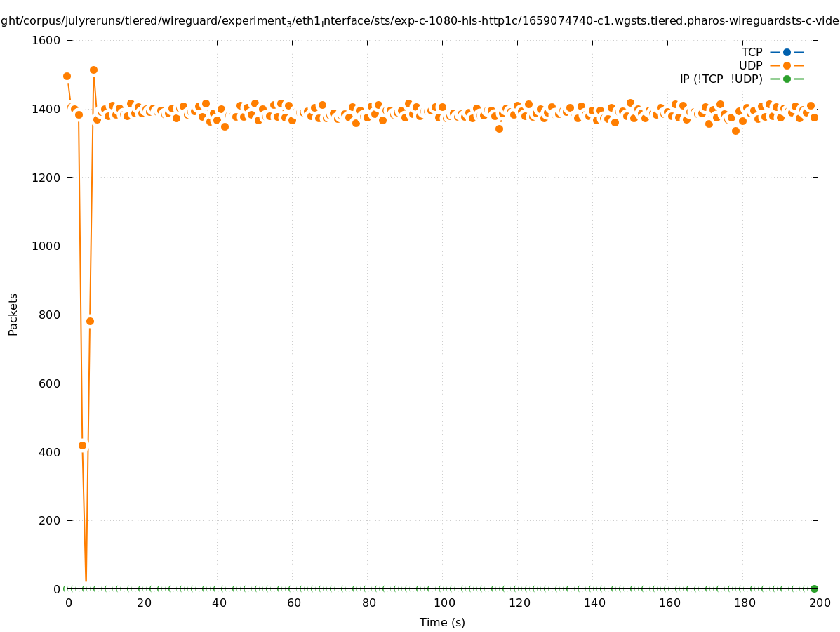Click the 100 x-axis tick label
This screenshot has height=632, width=840.
click(x=444, y=603)
